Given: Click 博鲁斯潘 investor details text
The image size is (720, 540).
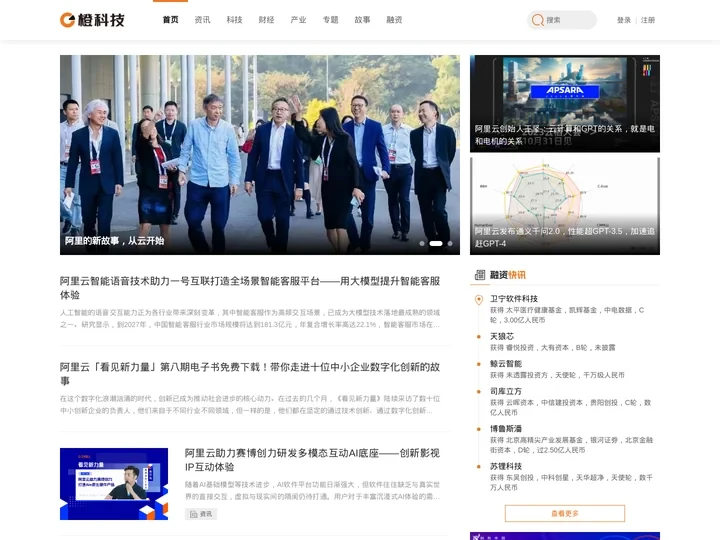Looking at the screenshot, I should (x=571, y=445).
